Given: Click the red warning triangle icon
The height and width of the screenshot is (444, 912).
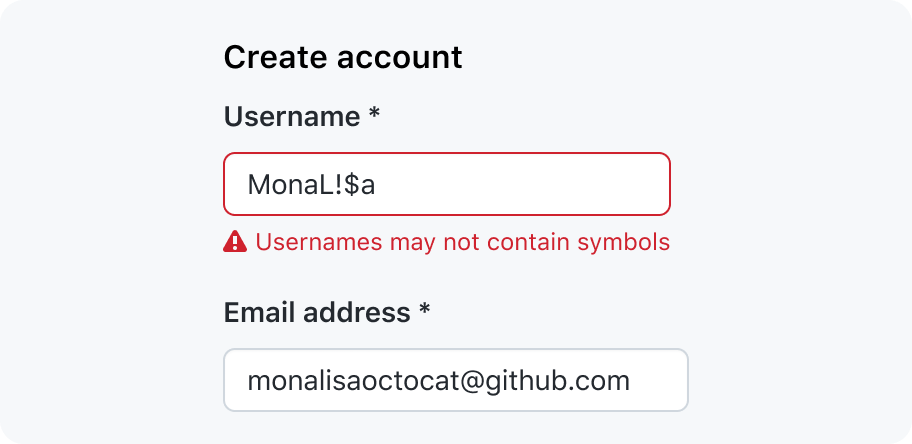Looking at the screenshot, I should click(235, 241).
